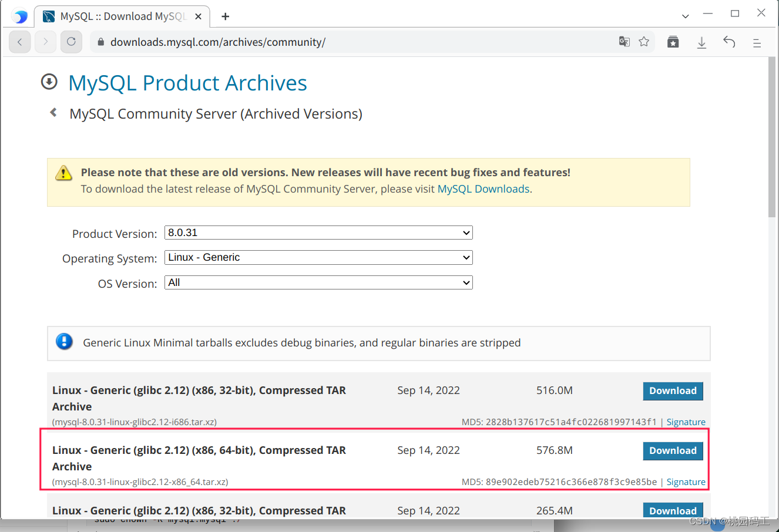Expand the tab list chevron in title bar
Screen dimensions: 779x532
point(685,16)
